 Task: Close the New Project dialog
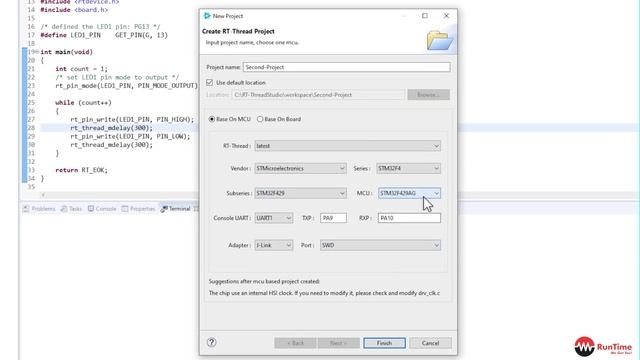[447, 16]
